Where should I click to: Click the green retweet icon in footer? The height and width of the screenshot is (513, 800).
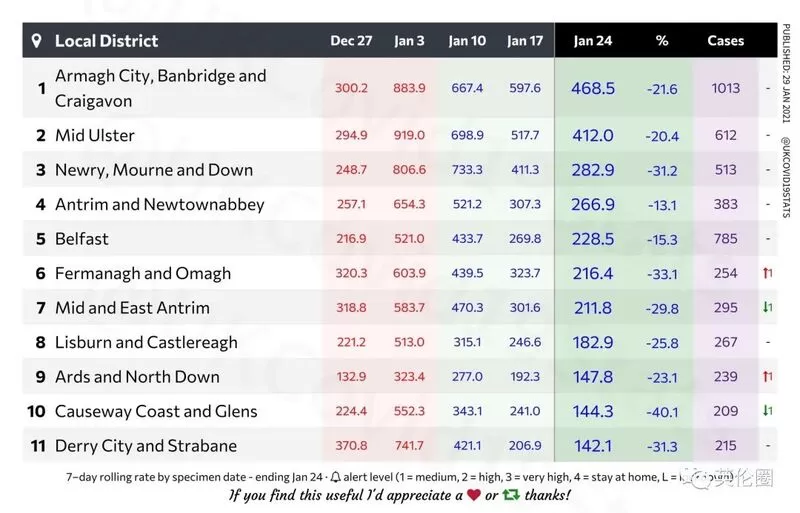pyautogui.click(x=511, y=495)
